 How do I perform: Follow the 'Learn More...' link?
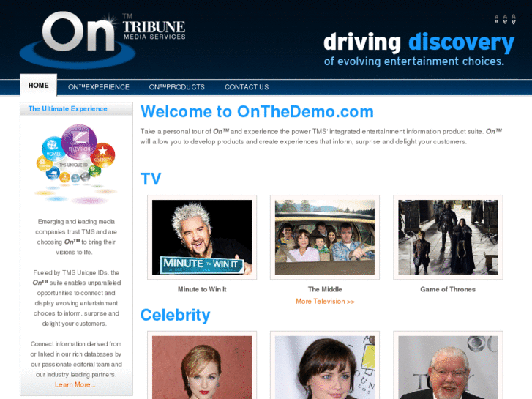point(75,385)
